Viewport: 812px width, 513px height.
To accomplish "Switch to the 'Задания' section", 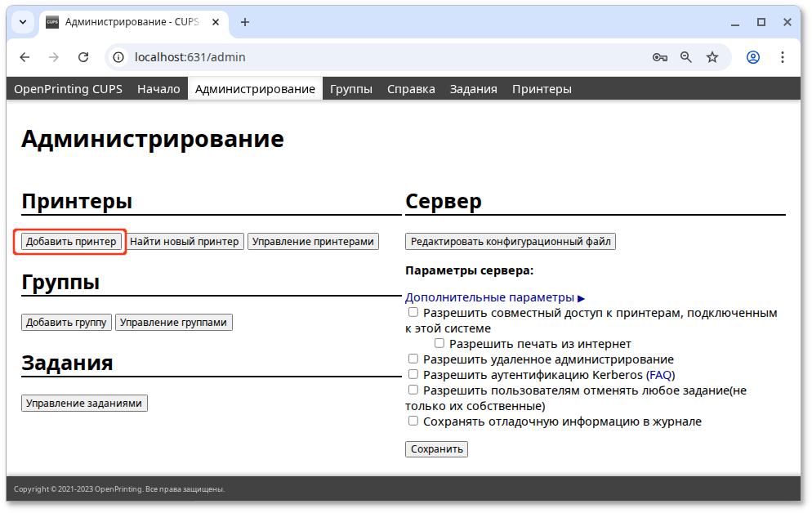I will (x=472, y=88).
